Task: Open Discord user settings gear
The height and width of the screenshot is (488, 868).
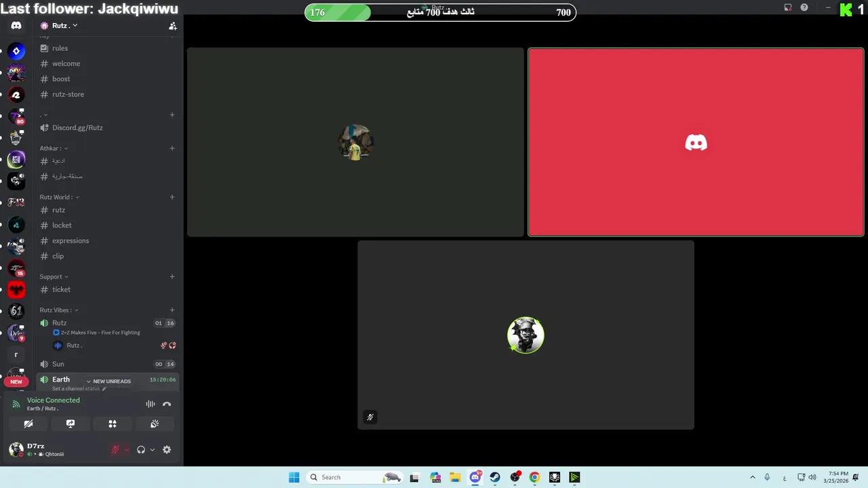Action: (x=167, y=449)
